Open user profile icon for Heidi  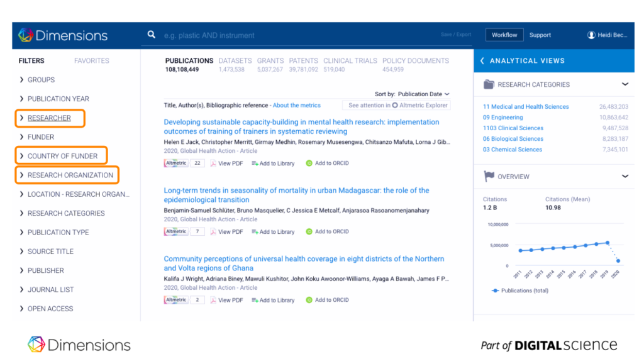click(591, 35)
